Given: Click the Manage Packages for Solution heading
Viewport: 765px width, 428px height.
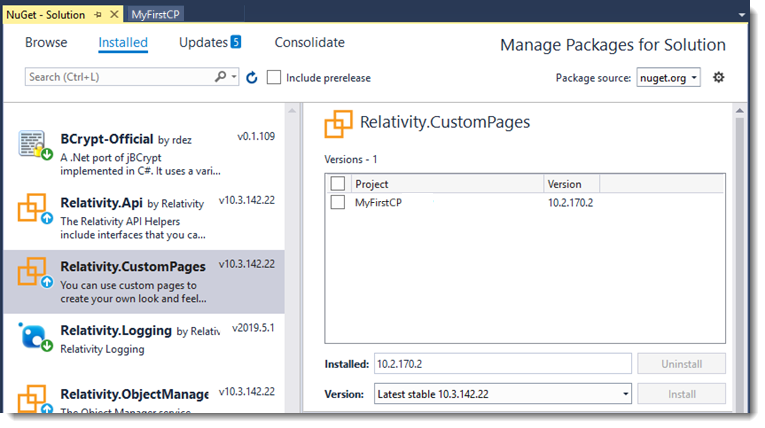Looking at the screenshot, I should [613, 45].
